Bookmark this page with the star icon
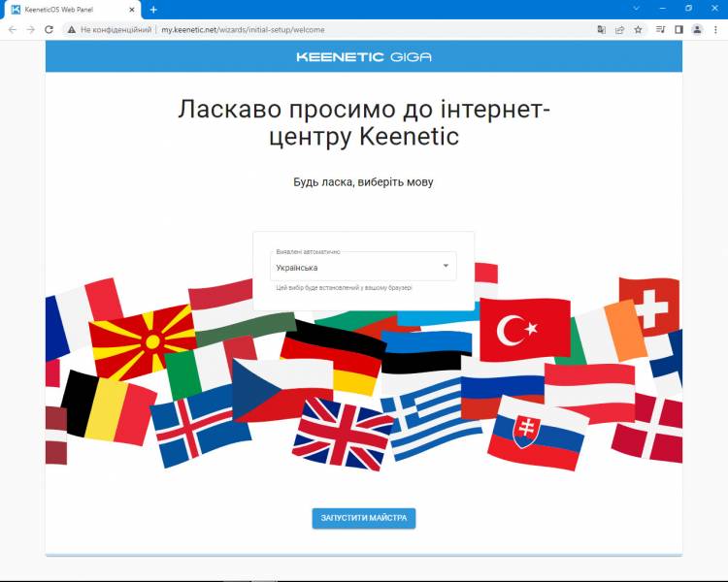Screen dimensions: 728x582 pyautogui.click(x=639, y=30)
